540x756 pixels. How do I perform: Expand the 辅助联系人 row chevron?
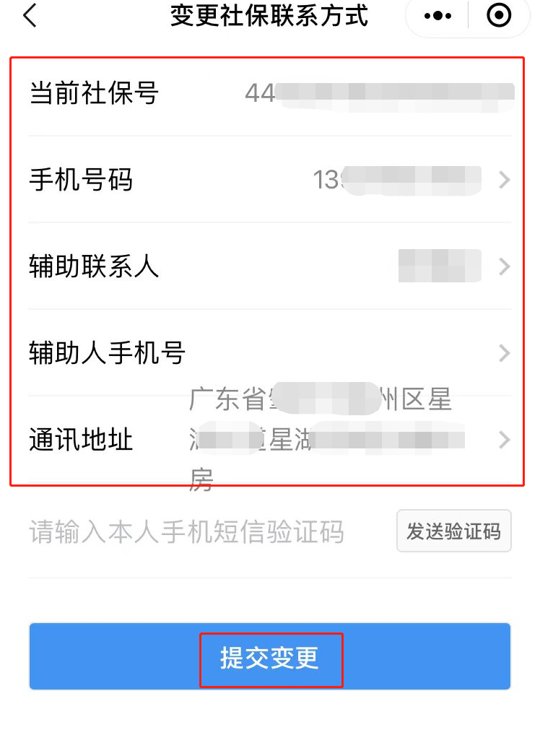[x=505, y=266]
